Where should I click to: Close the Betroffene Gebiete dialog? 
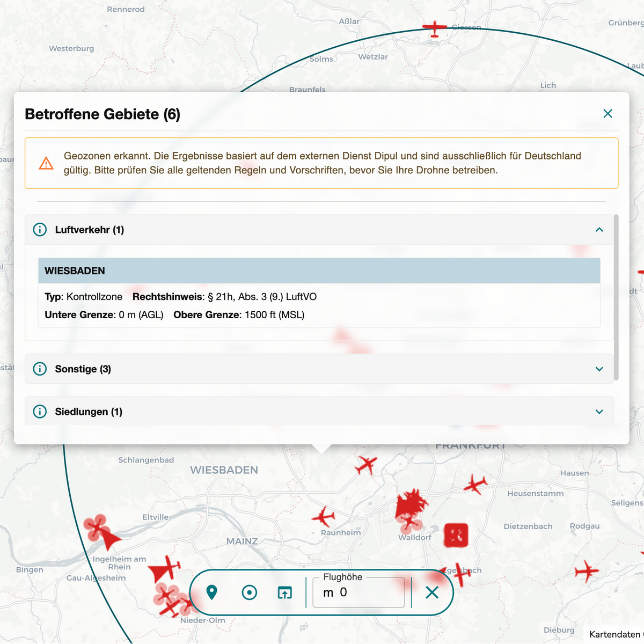(x=608, y=114)
